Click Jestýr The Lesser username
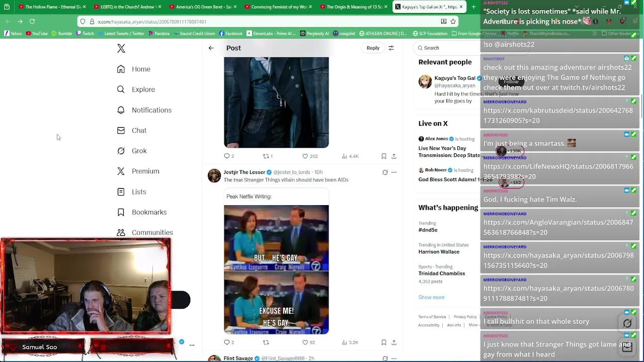The height and width of the screenshot is (362, 644). tap(244, 172)
